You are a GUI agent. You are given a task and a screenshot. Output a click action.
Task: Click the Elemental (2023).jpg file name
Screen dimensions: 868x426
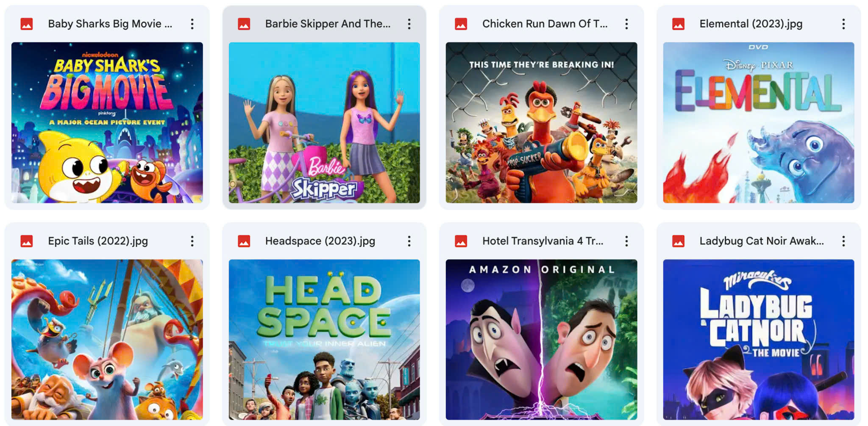coord(751,24)
